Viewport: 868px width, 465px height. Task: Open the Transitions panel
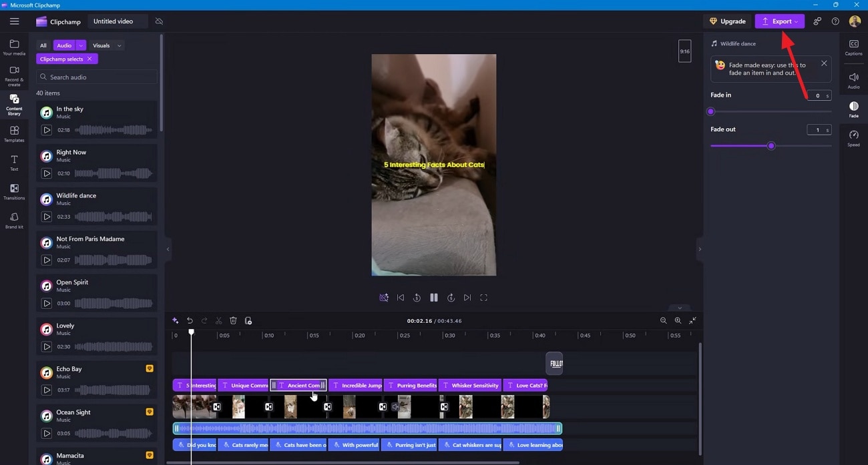13,191
